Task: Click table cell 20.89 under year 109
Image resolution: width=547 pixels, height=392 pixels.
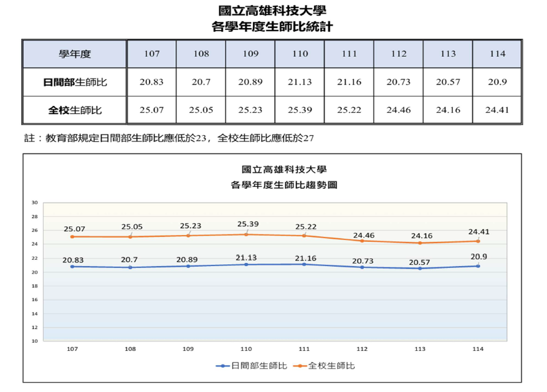Action: coord(250,82)
